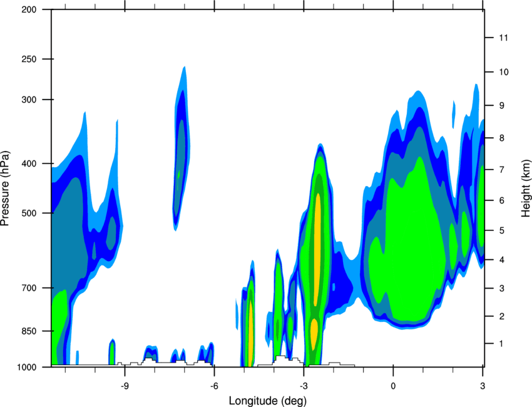Pick the 5 km height label
Image resolution: width=532 pixels, height=407 pixels.
(x=501, y=230)
